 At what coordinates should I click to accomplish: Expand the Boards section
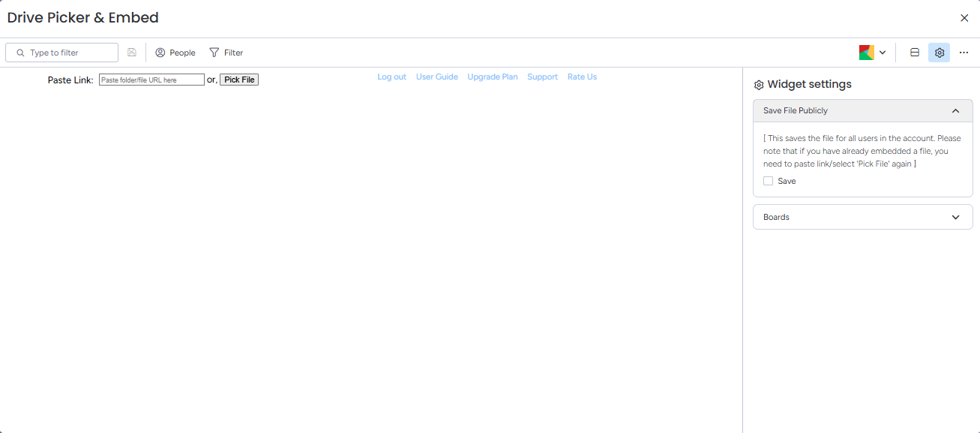click(863, 217)
